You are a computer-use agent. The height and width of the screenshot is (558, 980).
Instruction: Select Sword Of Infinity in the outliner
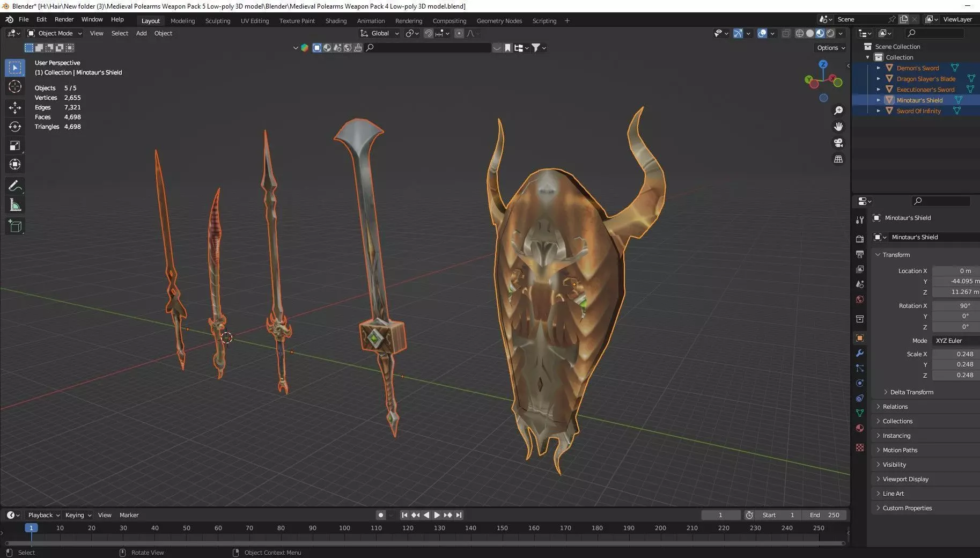coord(918,111)
